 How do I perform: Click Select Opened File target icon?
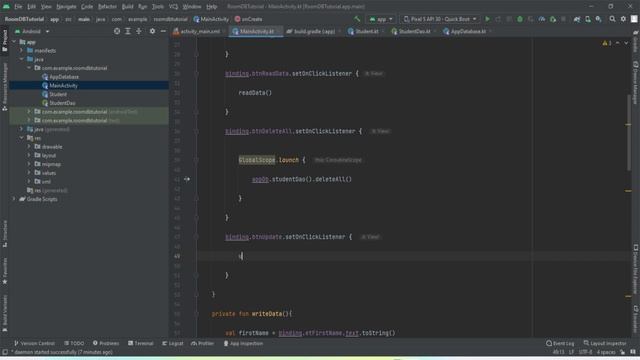(117, 31)
